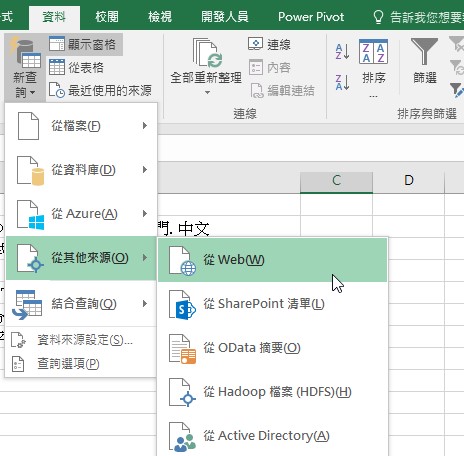
Task: Click the web globe document icon
Action: [x=182, y=261]
